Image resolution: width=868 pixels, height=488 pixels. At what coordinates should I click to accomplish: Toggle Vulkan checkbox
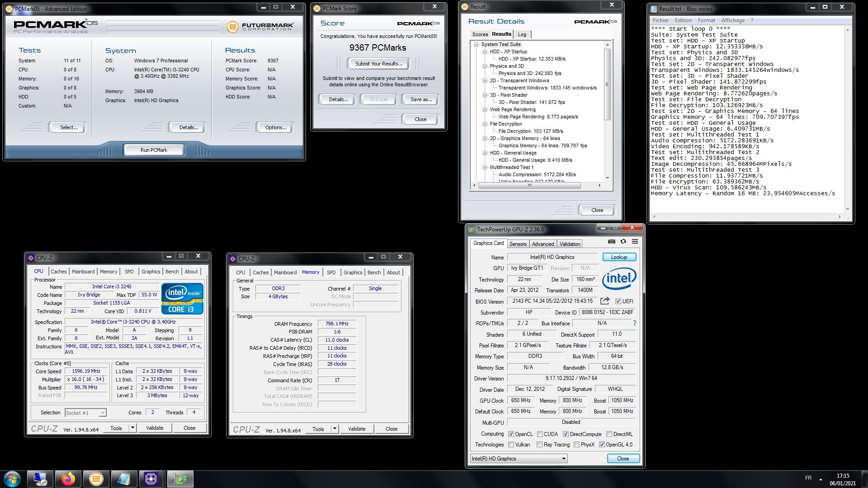tap(511, 445)
